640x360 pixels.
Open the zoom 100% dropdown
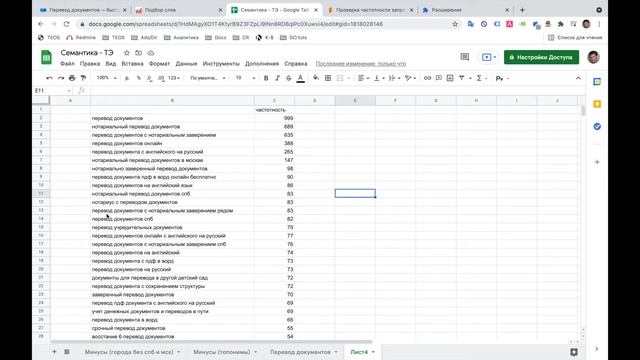pos(107,78)
